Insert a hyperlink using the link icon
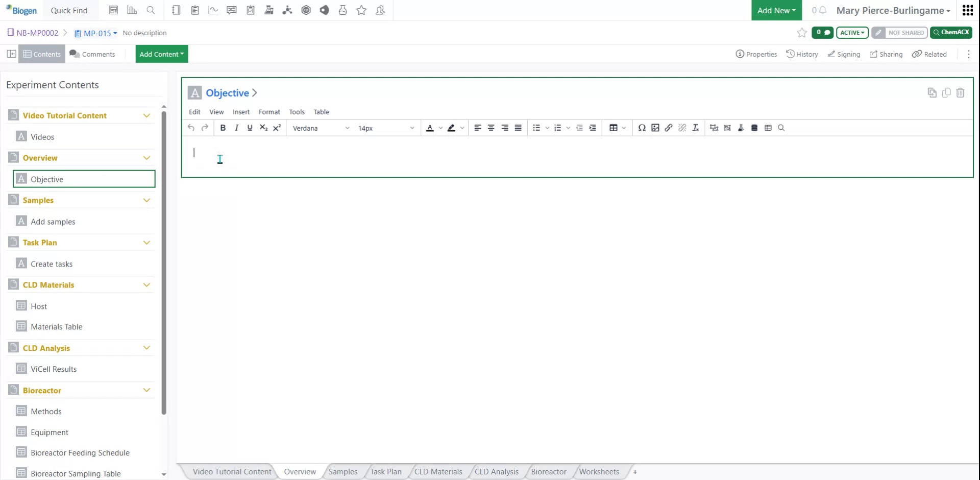Image resolution: width=980 pixels, height=480 pixels. click(x=669, y=128)
